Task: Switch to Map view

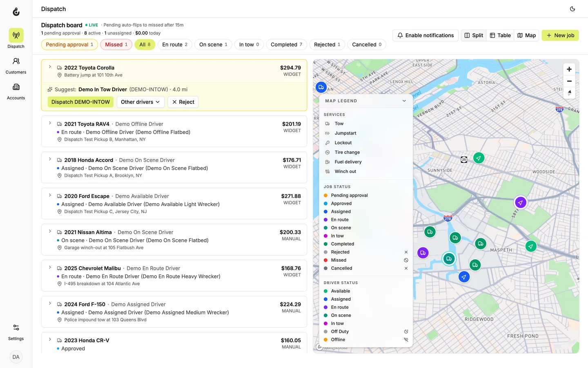Action: (x=527, y=36)
